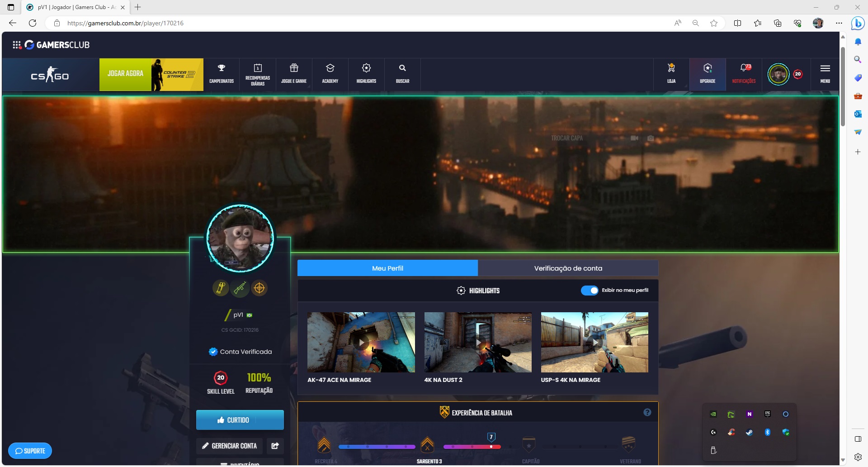Open the Loja shopping cart
This screenshot has width=868, height=467.
point(671,74)
